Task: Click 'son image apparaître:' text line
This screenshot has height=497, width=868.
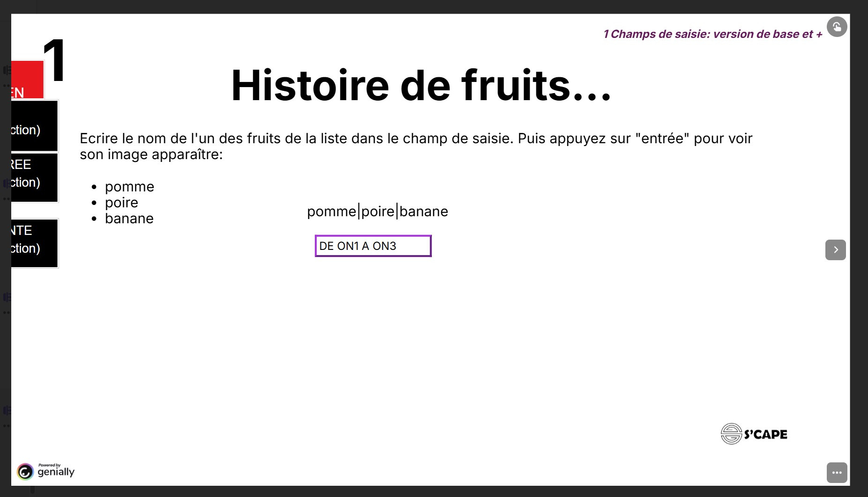Action: pos(151,154)
